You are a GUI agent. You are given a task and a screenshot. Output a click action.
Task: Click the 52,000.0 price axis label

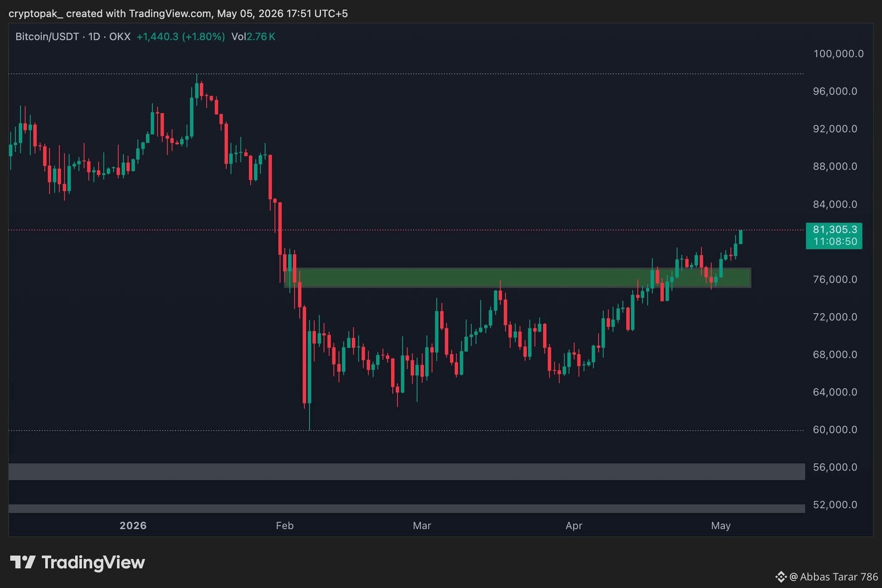(835, 504)
